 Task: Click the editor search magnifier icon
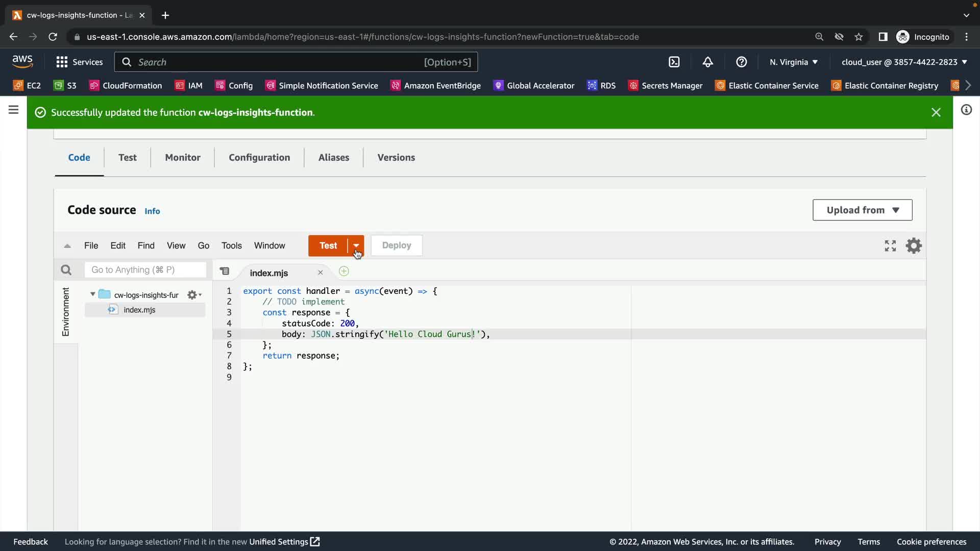66,270
